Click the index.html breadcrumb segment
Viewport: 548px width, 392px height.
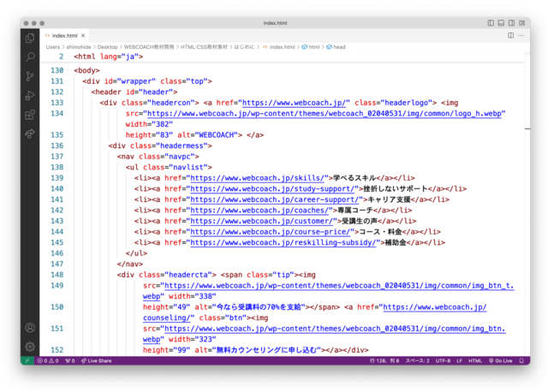(279, 47)
